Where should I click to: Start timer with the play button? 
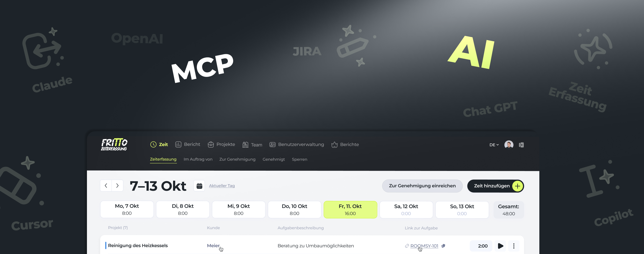(500, 246)
